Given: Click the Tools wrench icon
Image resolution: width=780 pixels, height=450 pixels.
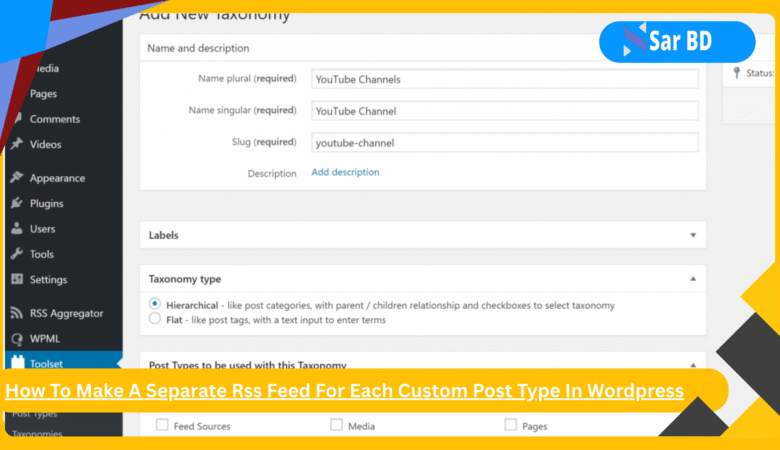Looking at the screenshot, I should [17, 254].
